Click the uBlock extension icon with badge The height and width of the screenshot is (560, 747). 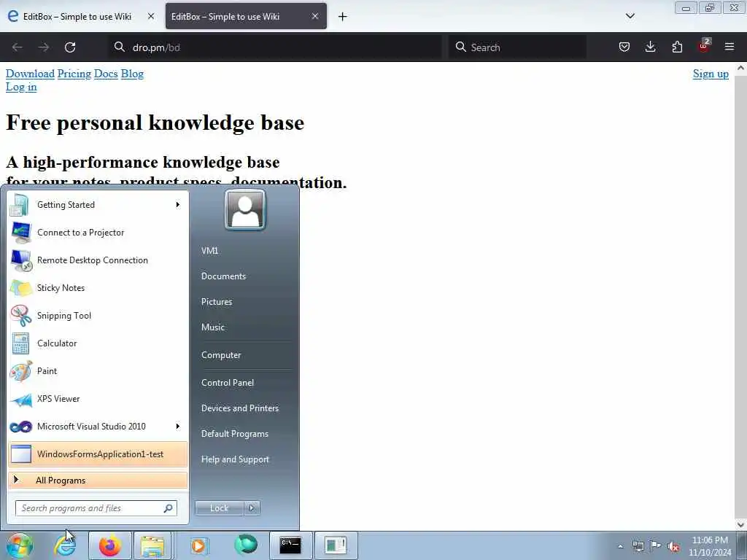click(704, 46)
